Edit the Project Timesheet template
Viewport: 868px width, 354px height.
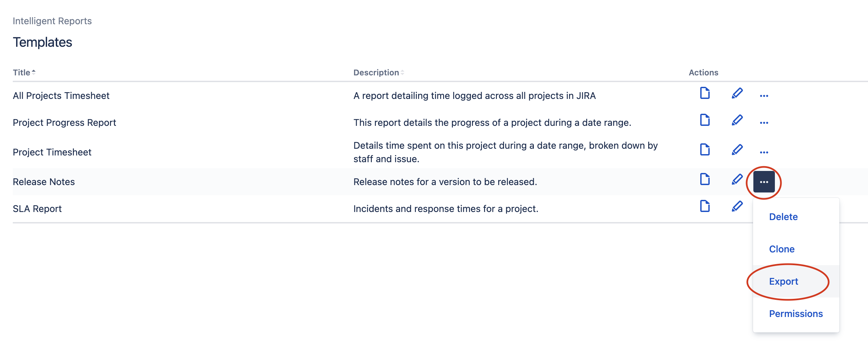[737, 150]
